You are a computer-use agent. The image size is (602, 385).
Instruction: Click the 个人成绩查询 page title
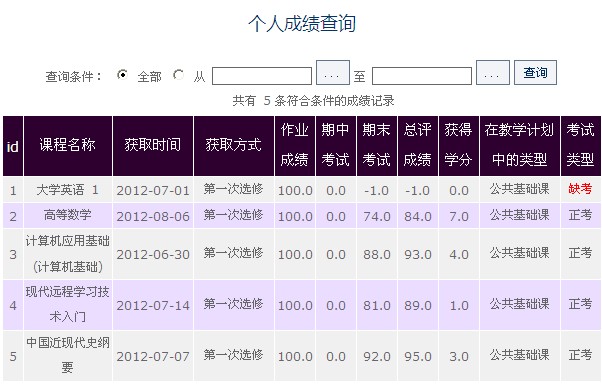coord(302,23)
